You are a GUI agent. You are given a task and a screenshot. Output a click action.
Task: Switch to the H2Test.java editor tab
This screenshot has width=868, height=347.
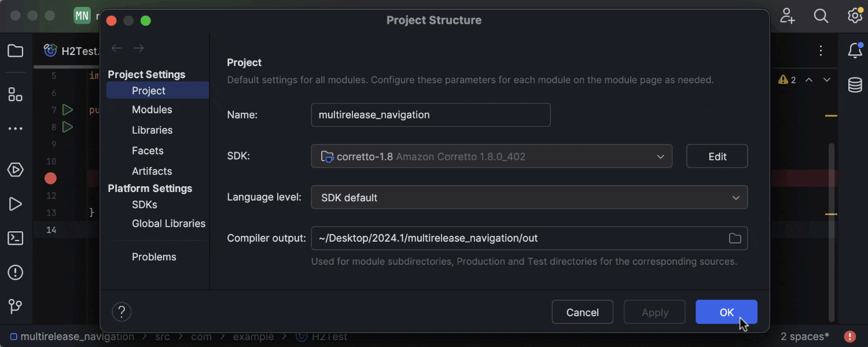click(75, 51)
